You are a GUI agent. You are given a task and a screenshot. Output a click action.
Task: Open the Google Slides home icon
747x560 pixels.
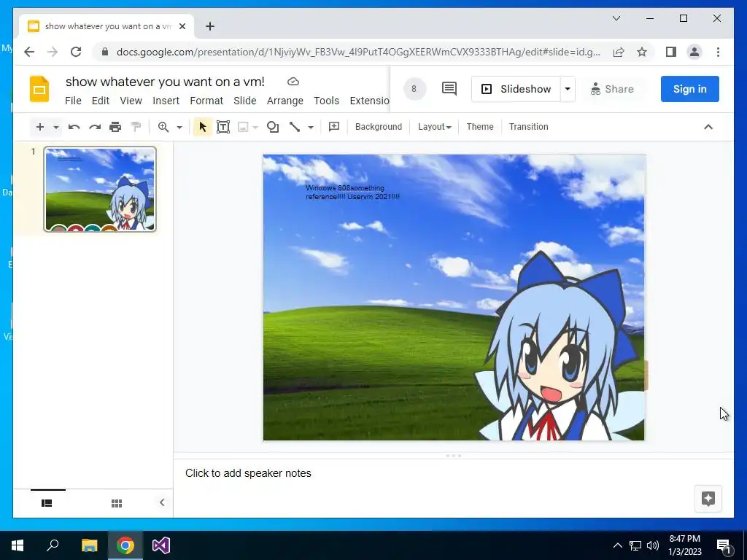pyautogui.click(x=39, y=89)
